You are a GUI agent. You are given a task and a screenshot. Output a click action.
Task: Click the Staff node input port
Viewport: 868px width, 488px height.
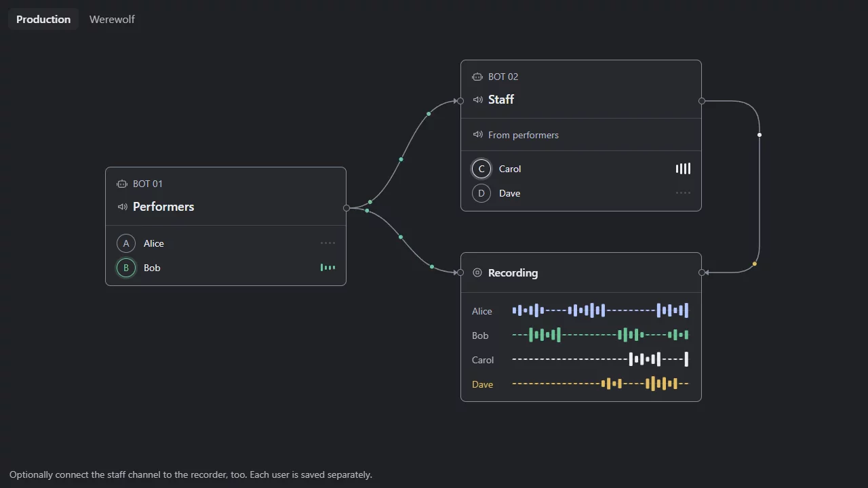(x=460, y=101)
